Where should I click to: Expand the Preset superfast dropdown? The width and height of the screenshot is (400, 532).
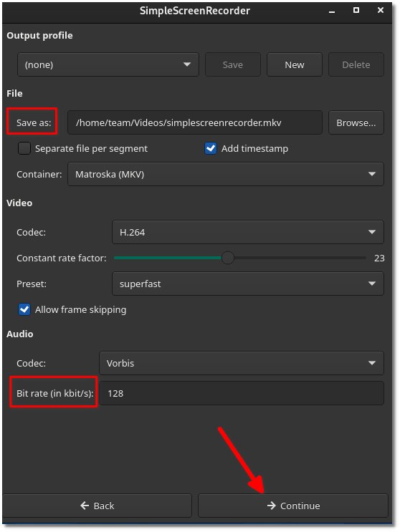248,284
